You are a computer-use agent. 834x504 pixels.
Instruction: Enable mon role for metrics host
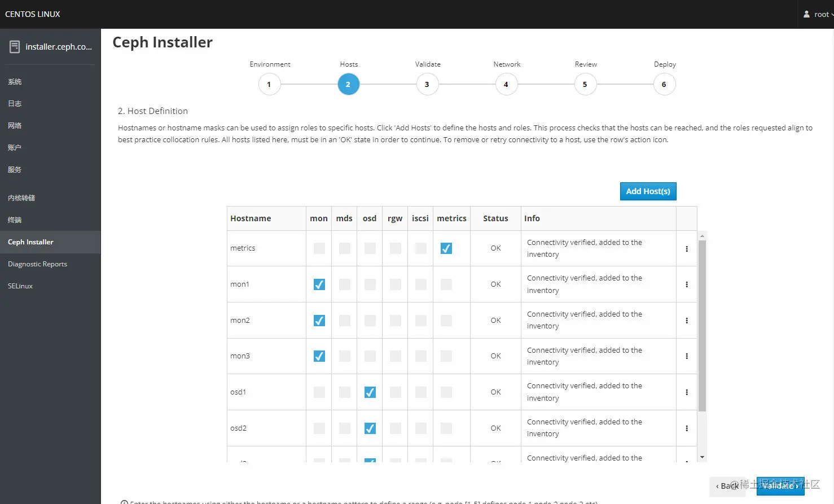[x=319, y=248]
